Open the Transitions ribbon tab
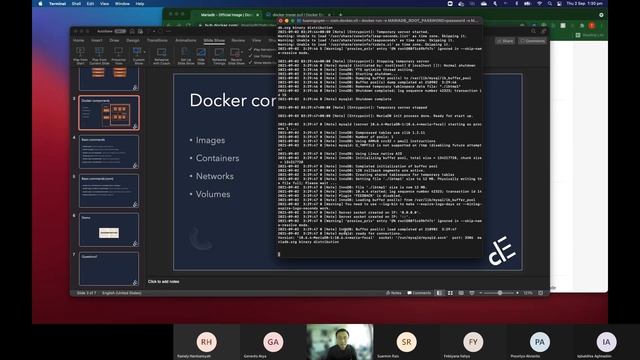640x360 pixels. point(157,40)
